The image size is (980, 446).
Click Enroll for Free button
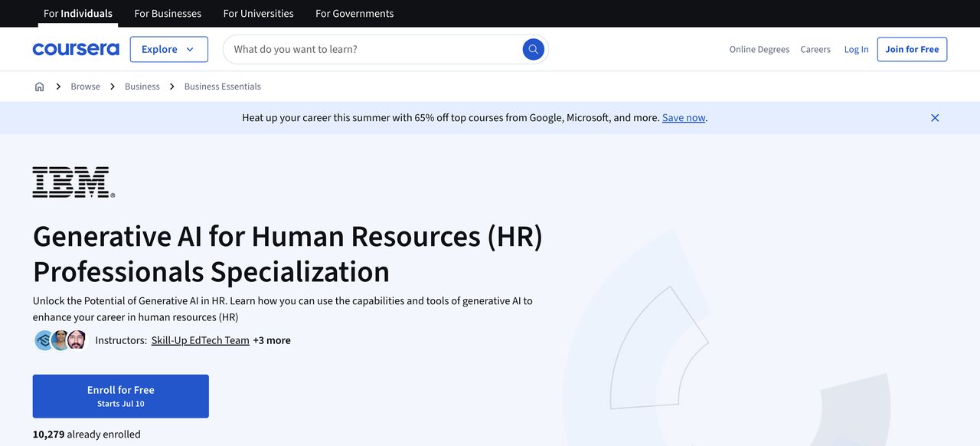pos(120,396)
